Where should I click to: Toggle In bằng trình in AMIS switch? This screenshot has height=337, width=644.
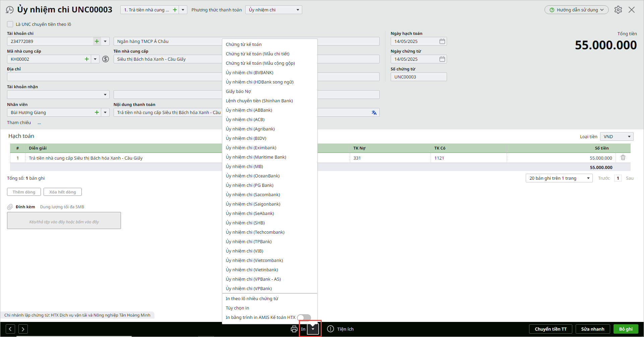coord(304,317)
